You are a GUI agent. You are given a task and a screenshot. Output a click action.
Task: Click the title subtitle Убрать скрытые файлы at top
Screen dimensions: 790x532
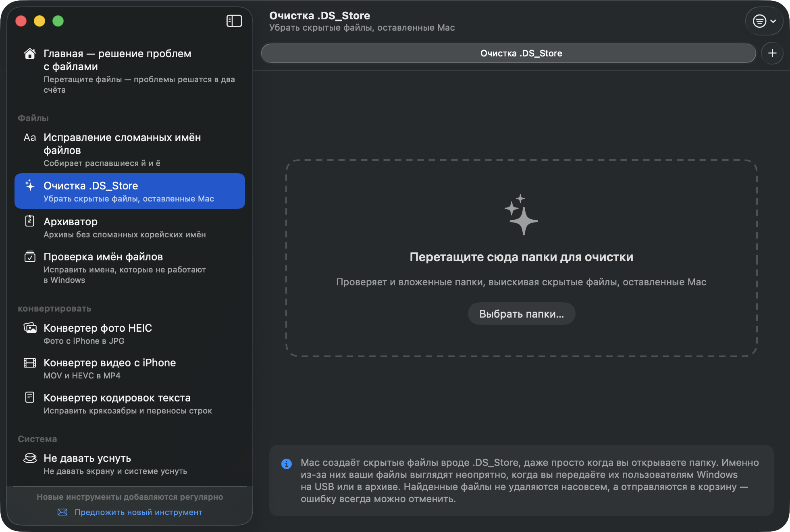point(362,27)
